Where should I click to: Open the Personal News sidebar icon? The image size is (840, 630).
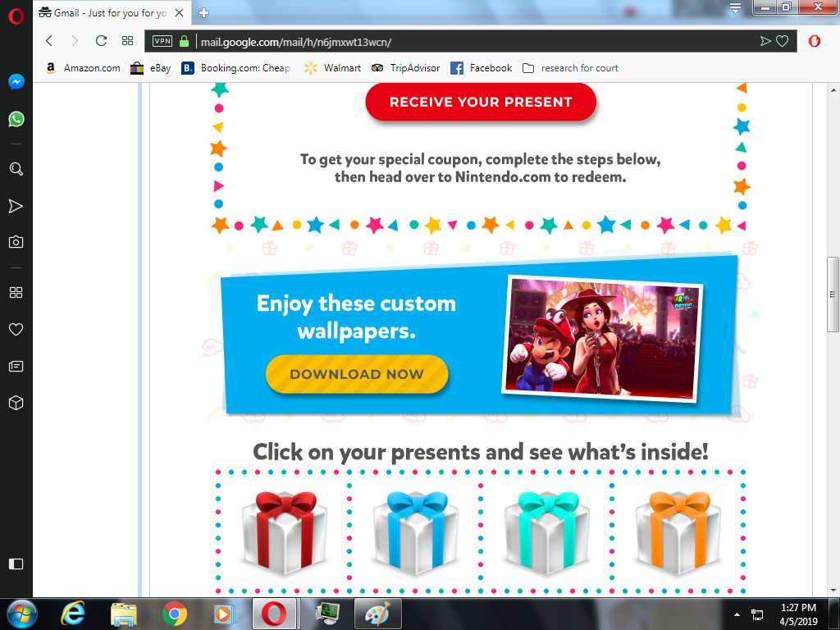[16, 367]
